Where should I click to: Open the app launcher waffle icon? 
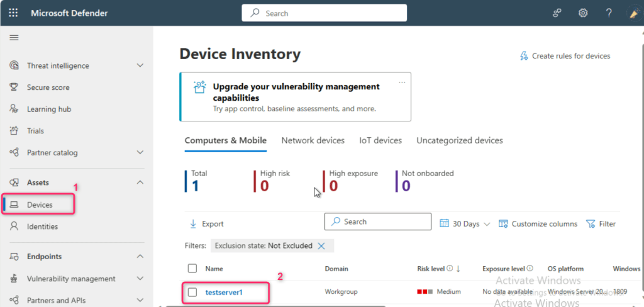pos(13,13)
